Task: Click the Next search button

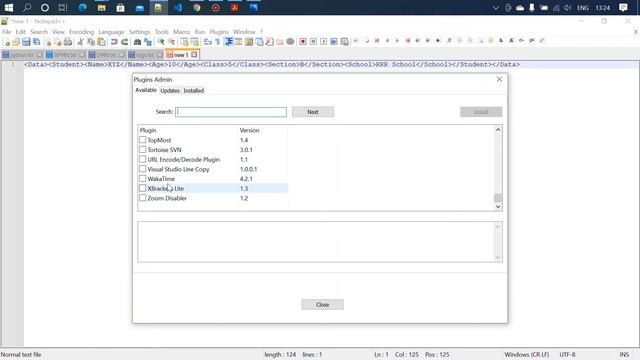Action: coord(313,112)
